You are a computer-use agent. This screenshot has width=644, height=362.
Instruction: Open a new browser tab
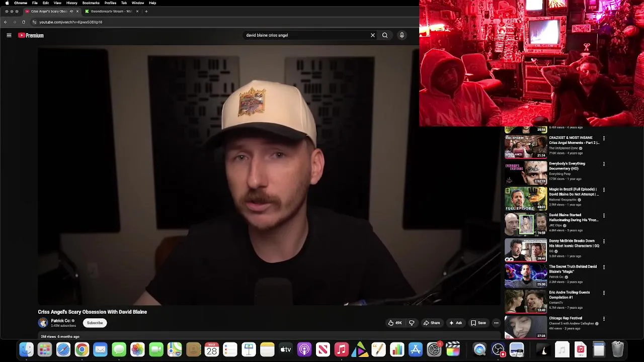[146, 11]
